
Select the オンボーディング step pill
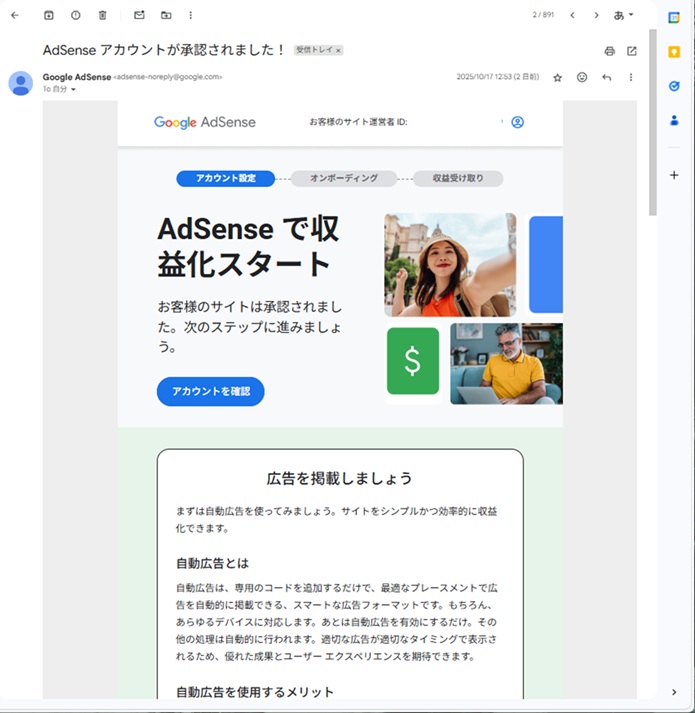tap(343, 178)
